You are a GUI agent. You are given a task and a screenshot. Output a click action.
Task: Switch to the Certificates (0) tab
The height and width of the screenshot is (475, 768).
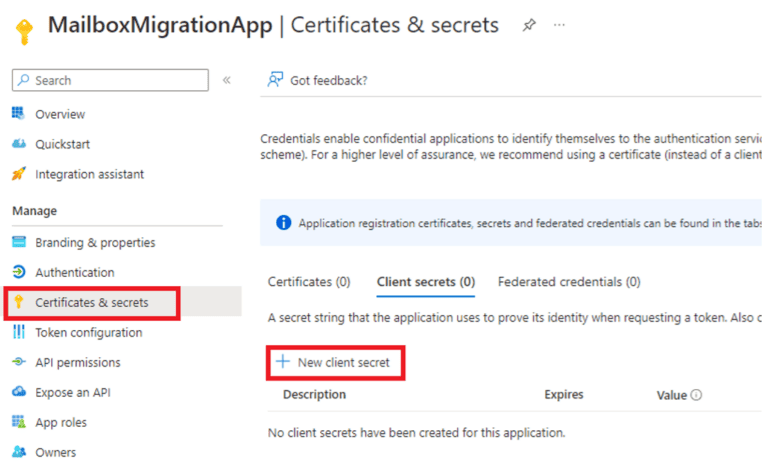[309, 282]
